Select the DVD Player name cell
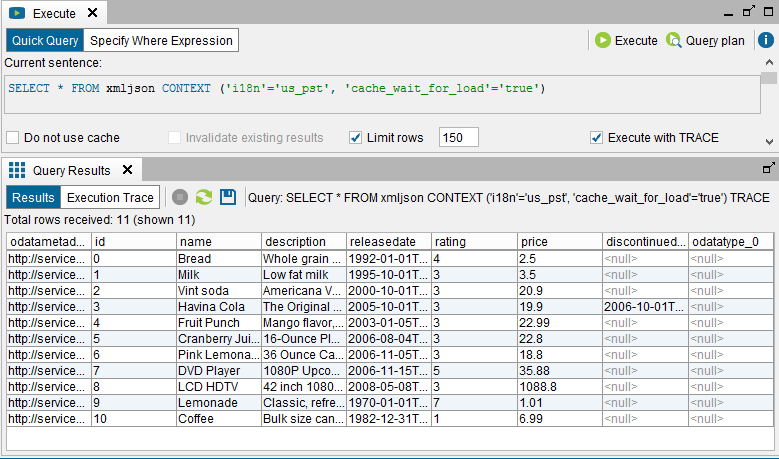779x459 pixels. click(219, 371)
